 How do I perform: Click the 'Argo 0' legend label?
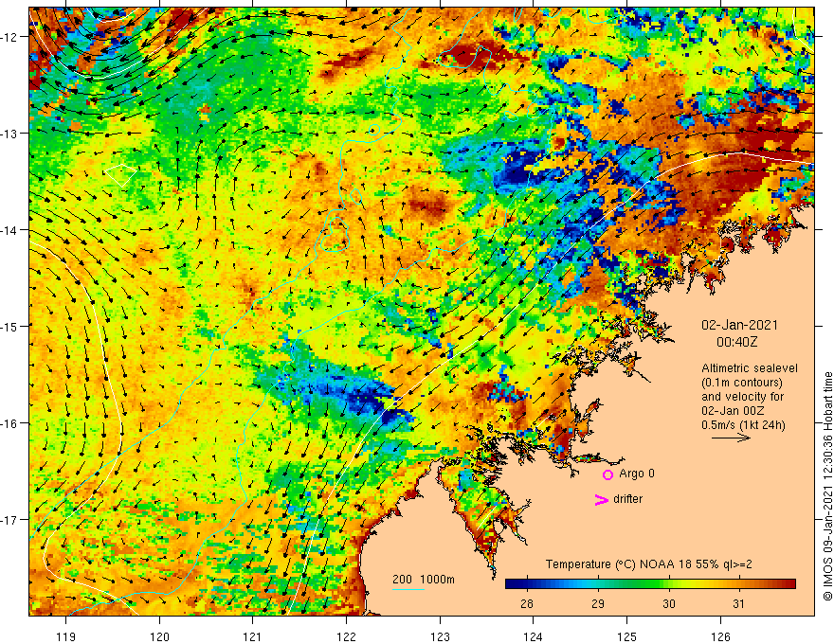tap(637, 474)
